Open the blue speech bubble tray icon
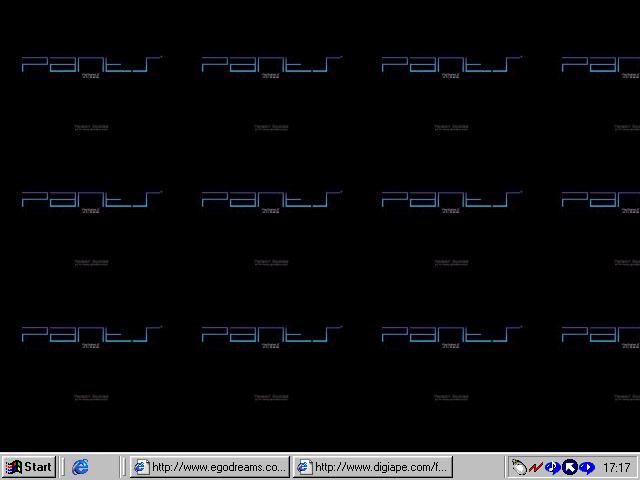This screenshot has height=480, width=640. pyautogui.click(x=587, y=467)
